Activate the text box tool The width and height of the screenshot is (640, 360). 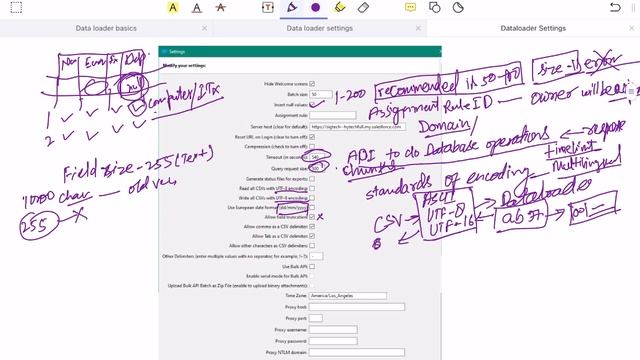(268, 8)
